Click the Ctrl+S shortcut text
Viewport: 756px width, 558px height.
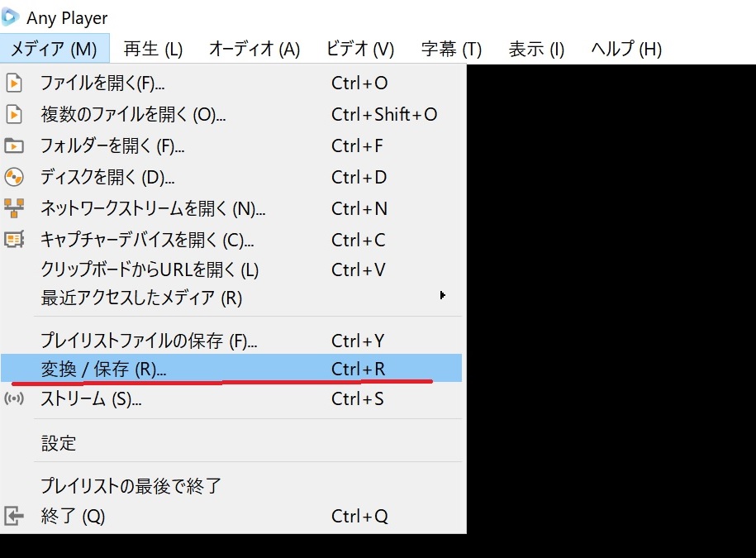click(x=358, y=398)
